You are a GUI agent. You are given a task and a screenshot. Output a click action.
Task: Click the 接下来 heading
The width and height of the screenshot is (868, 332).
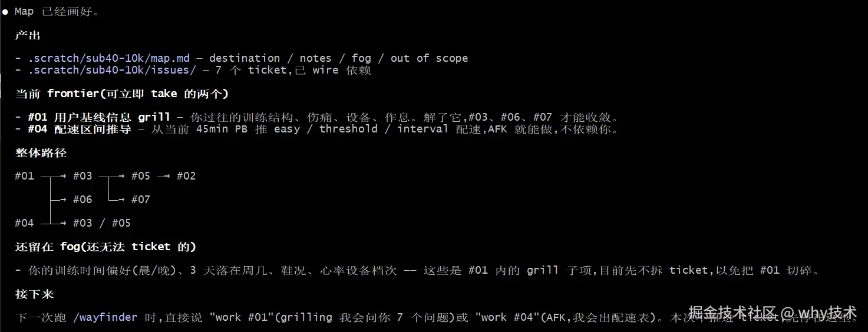(34, 294)
